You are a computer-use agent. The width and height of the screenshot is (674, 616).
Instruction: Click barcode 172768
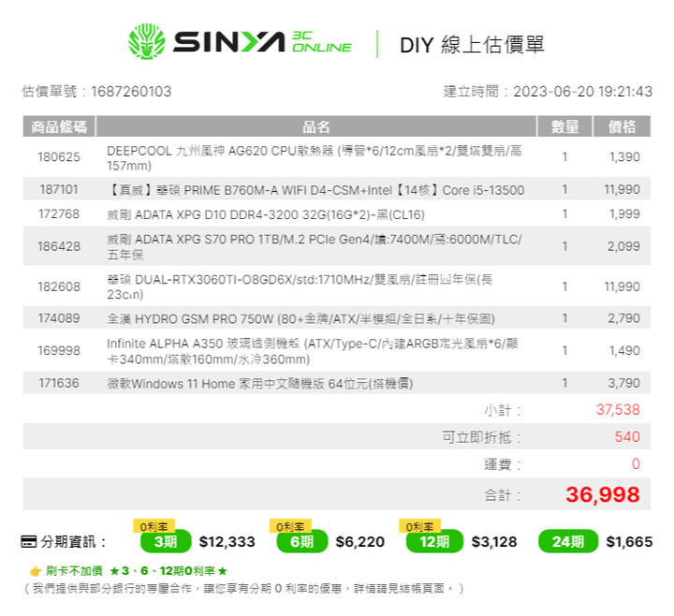coord(59,213)
